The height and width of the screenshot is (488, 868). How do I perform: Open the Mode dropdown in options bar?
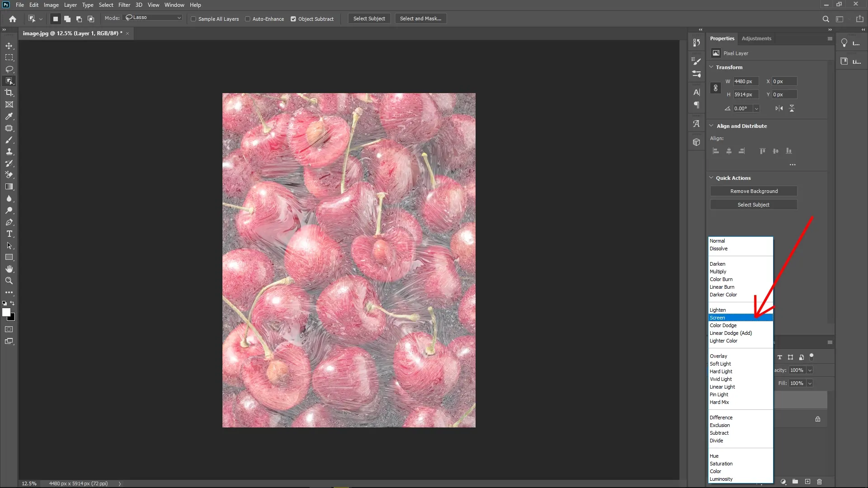152,18
